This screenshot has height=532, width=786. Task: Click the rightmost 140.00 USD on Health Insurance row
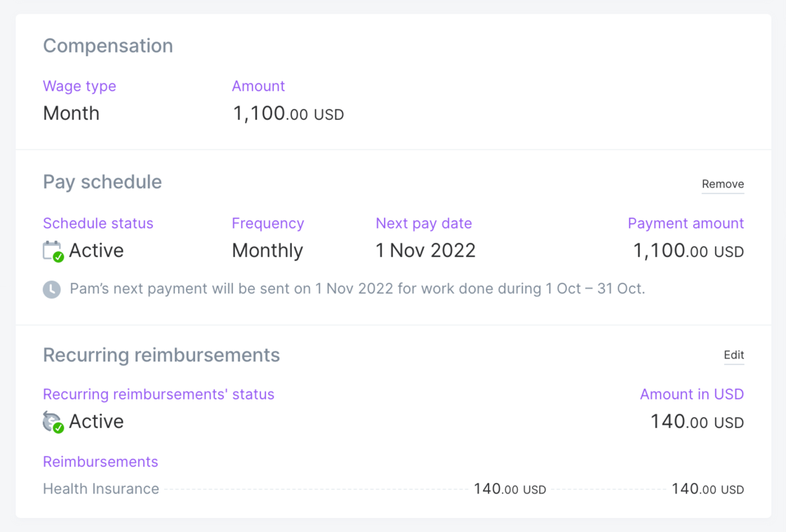pos(707,488)
